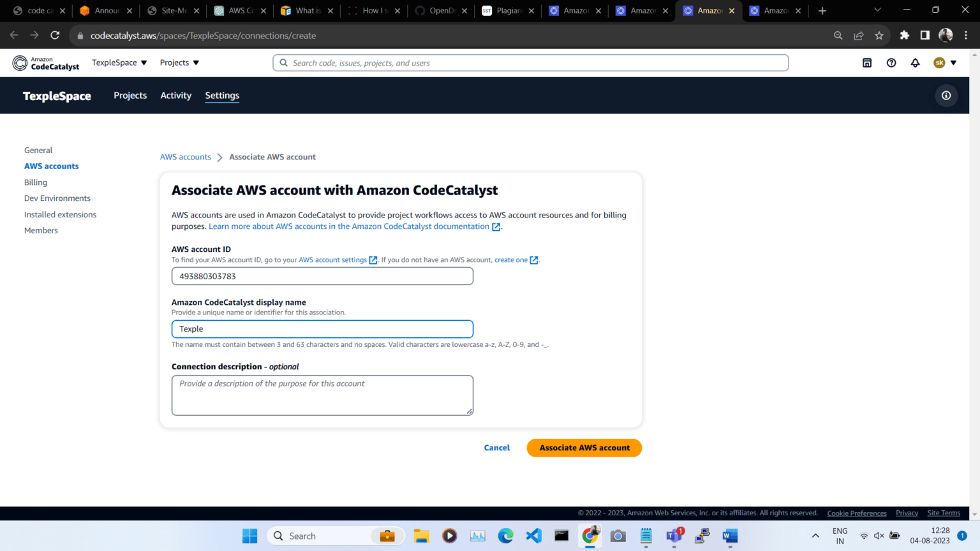Open the marketplace storefront icon
The width and height of the screenshot is (980, 551).
tap(867, 62)
